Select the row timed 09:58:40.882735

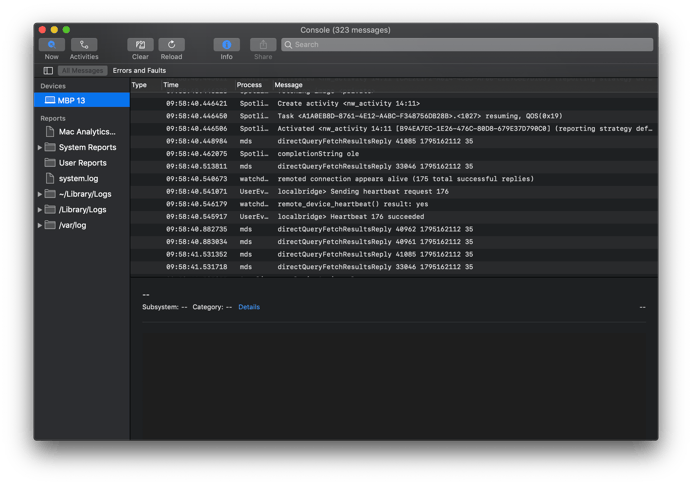(x=394, y=229)
